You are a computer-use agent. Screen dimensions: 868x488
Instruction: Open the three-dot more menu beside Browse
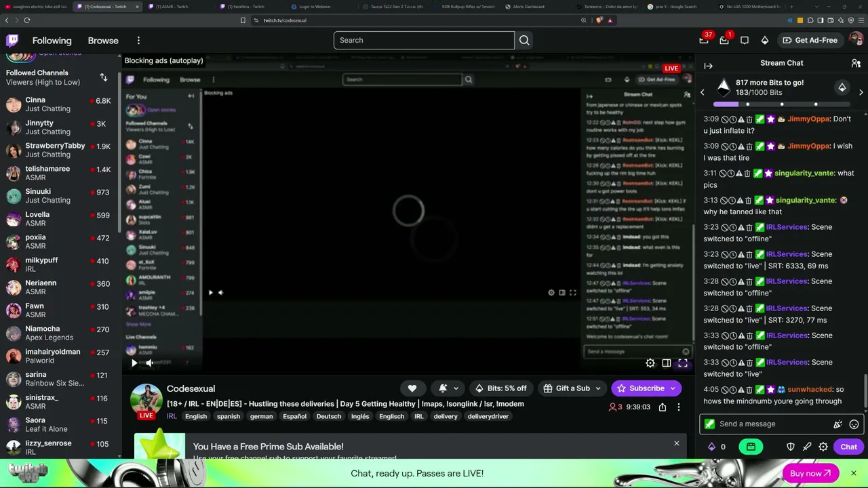point(138,41)
